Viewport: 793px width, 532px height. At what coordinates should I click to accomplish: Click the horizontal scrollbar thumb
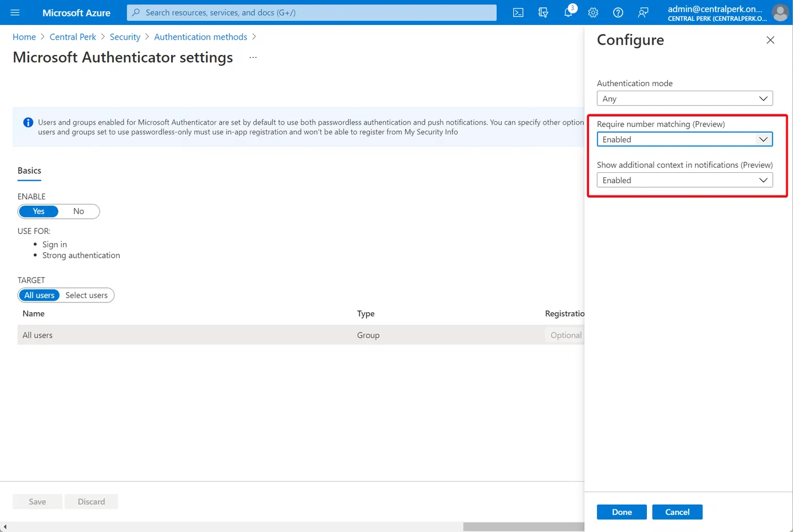click(524, 527)
